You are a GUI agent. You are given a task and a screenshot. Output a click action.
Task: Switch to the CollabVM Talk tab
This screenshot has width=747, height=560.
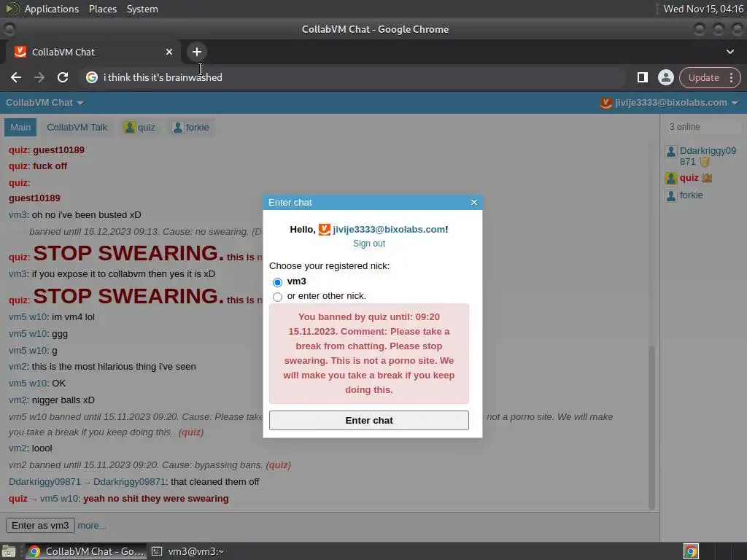(x=77, y=127)
